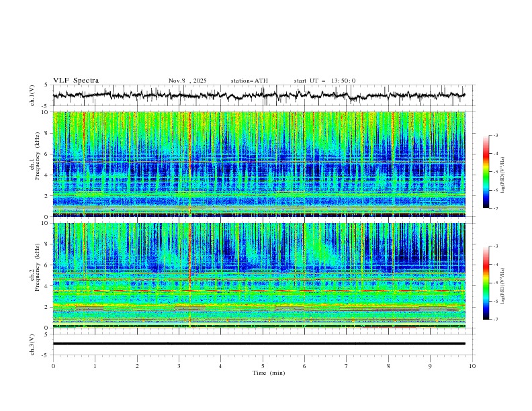Click the start UT 13:50:0 text
The height and width of the screenshot is (411, 532).
point(324,81)
